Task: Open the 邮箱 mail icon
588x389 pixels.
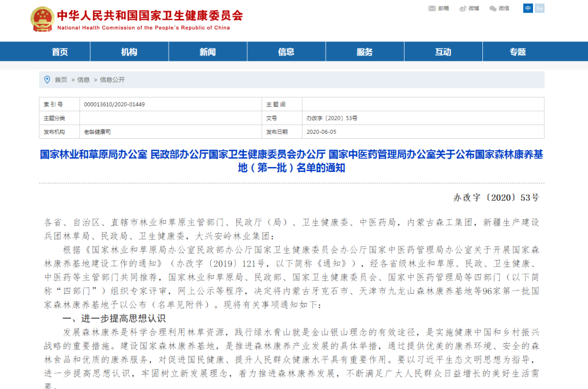Action: pos(432,8)
